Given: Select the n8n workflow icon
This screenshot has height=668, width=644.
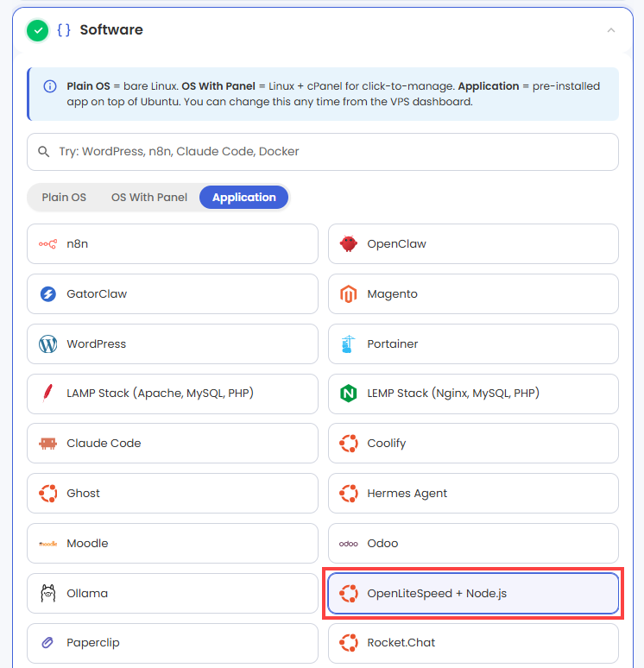Looking at the screenshot, I should tap(47, 244).
